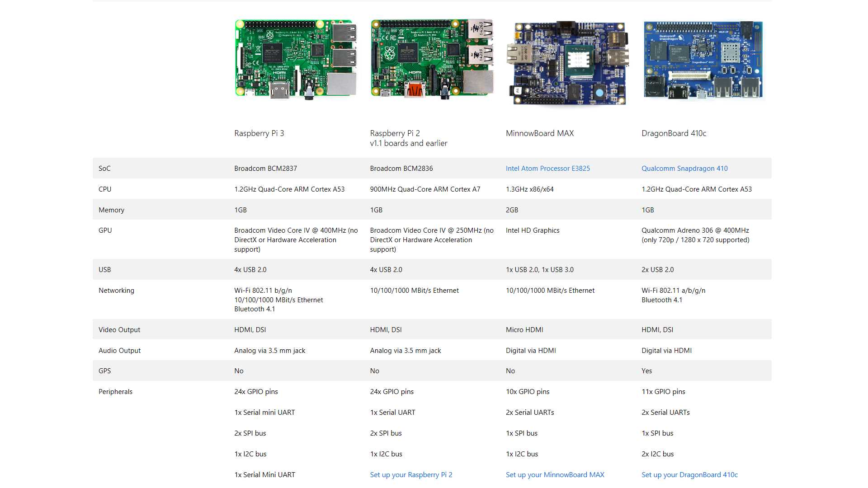
Task: Select the USB row label
Action: click(104, 270)
